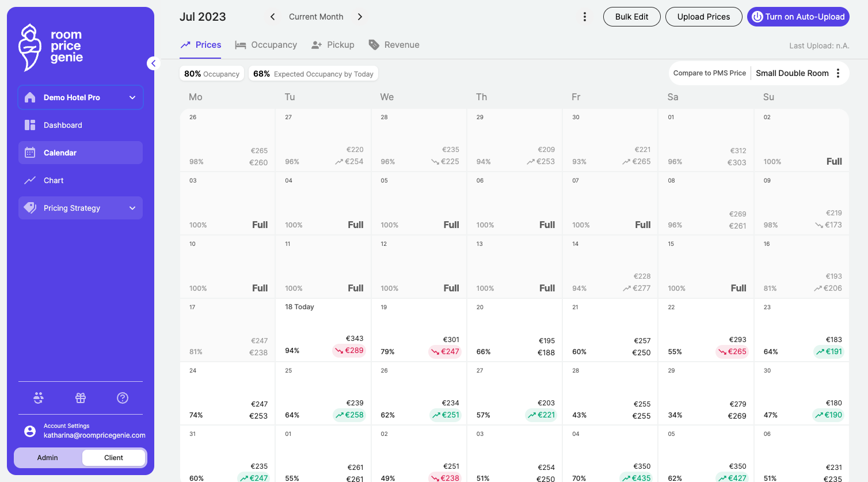Image resolution: width=868 pixels, height=482 pixels.
Task: Click the Dashboard icon in the sidebar
Action: tap(30, 125)
